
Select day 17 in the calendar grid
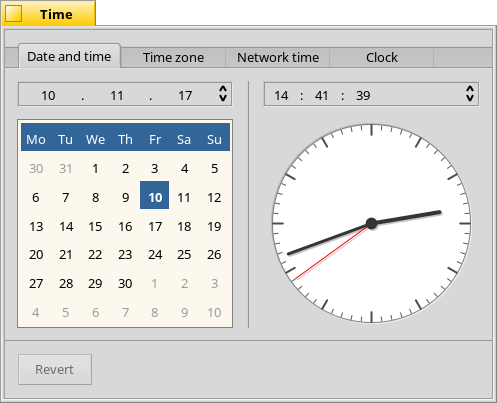tap(155, 227)
